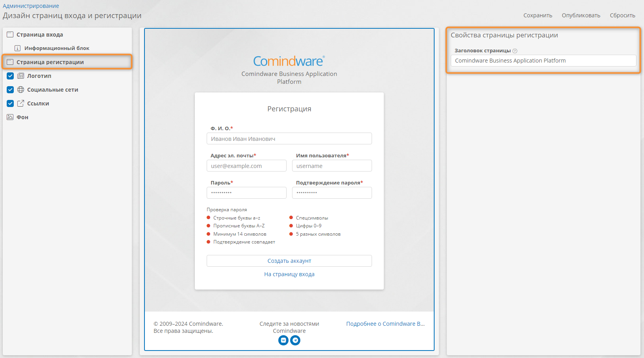Screen dimensions: 644x358
Task: Disable the Ссылки checkbox
Action: point(10,103)
